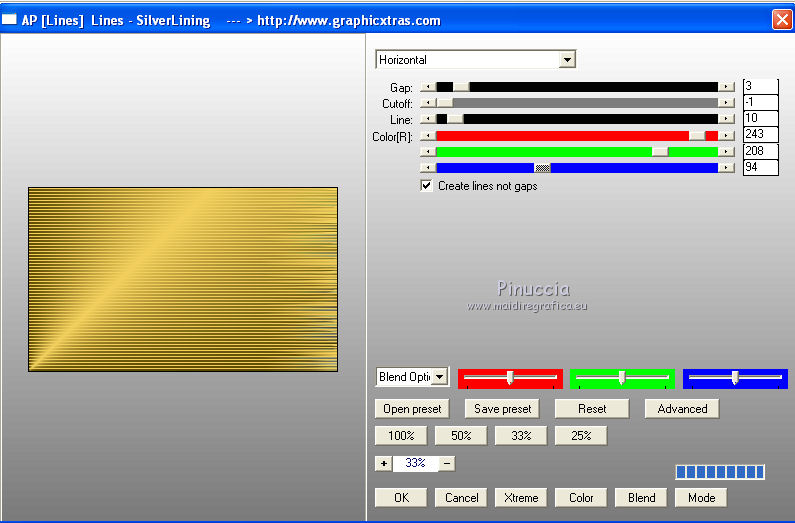Viewport: 795px width, 523px height.
Task: Toggle Create lines not gaps checkbox
Action: [426, 185]
